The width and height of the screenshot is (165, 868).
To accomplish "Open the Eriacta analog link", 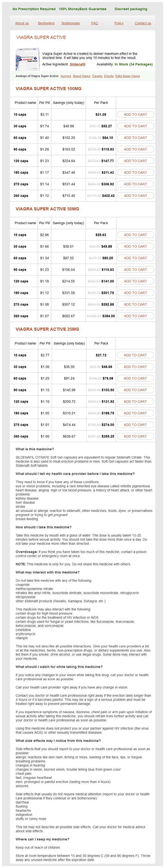I will pyautogui.click(x=109, y=76).
